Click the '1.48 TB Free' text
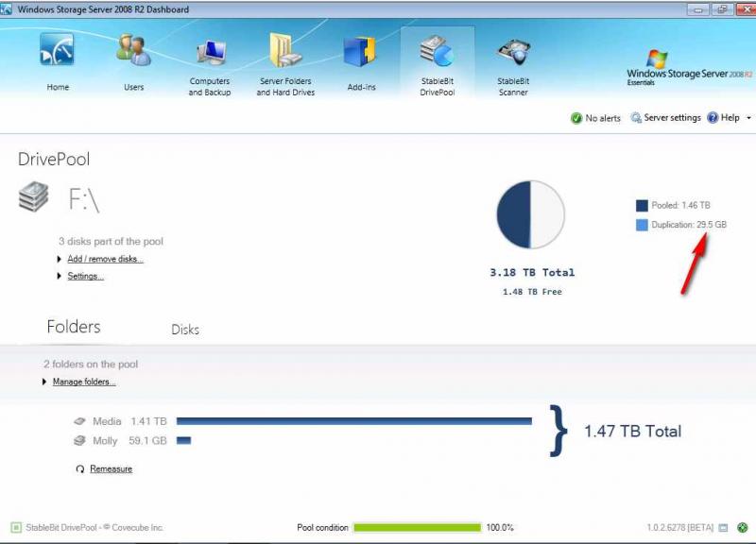The image size is (756, 544). click(532, 292)
